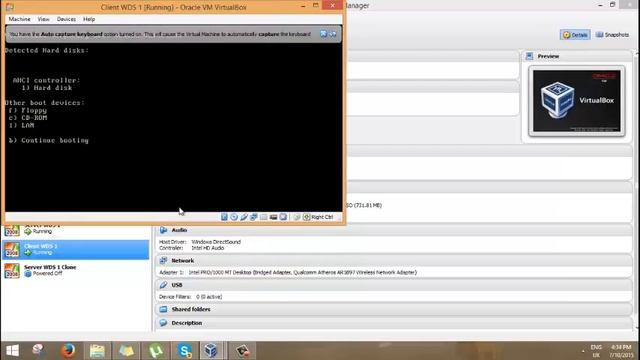This screenshot has height=360, width=640.
Task: Click the Intel PRO/1000 adapter details text
Action: pos(302,272)
